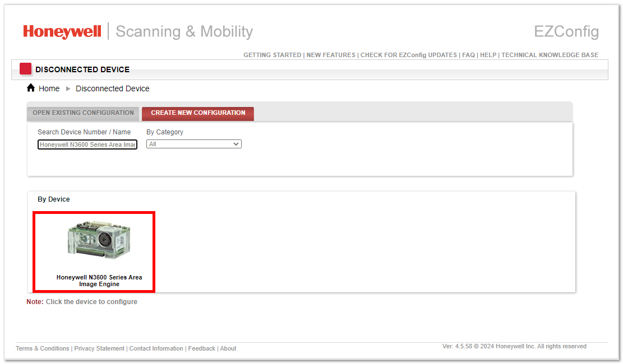This screenshot has width=623, height=364.
Task: Select the N3600 image engine thumbnail
Action: [x=99, y=240]
